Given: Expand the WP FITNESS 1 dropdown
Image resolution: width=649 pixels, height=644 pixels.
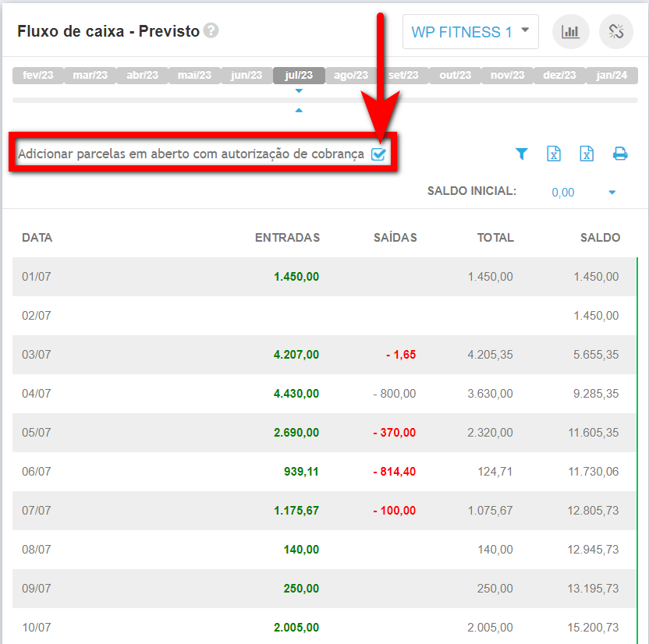Looking at the screenshot, I should (470, 32).
